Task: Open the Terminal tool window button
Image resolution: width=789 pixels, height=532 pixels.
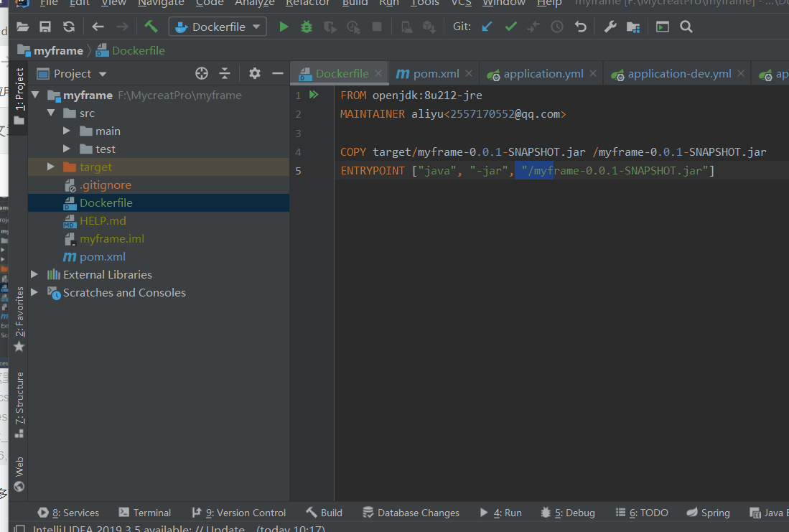Action: click(144, 513)
